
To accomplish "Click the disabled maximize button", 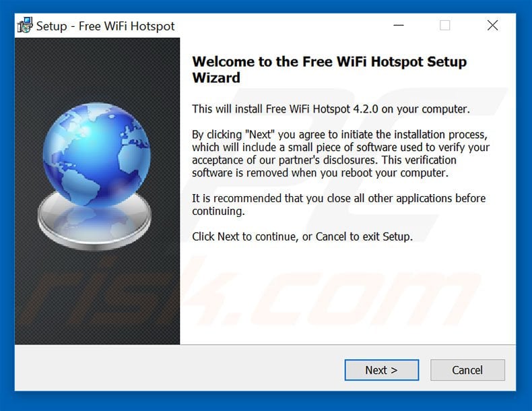I will coord(445,25).
